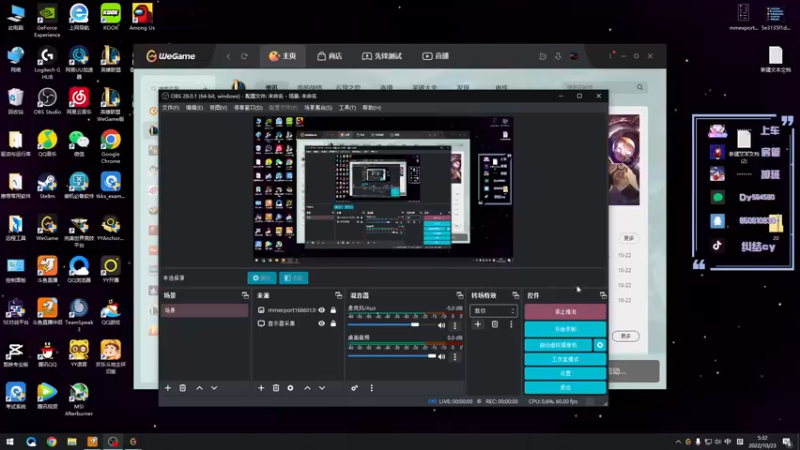This screenshot has height=450, width=800.
Task: Open the OBS Studio desktop shortcut
Action: click(47, 101)
